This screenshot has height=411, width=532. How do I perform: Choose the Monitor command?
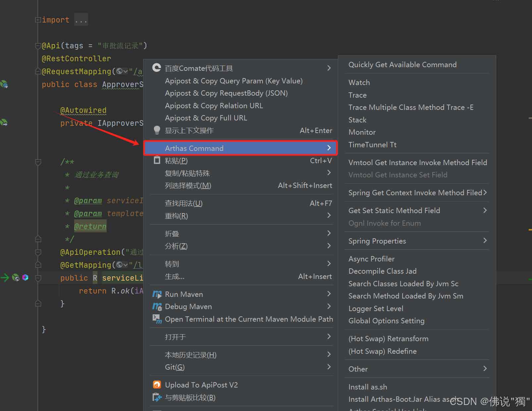click(362, 132)
